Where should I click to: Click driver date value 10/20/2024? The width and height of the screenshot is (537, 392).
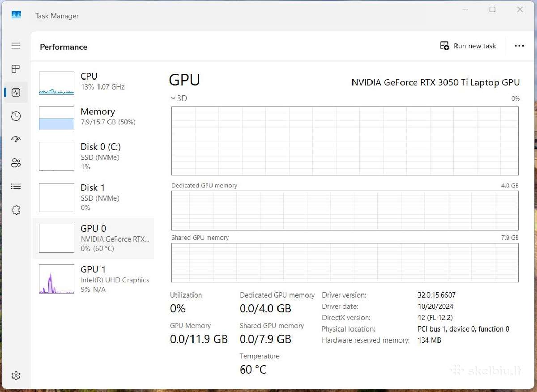[435, 307]
